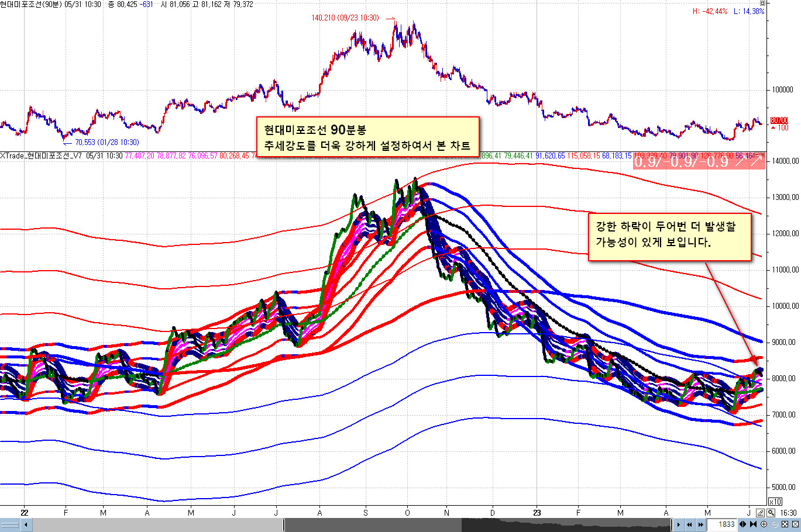The width and height of the screenshot is (801, 532).
Task: Click the rewind double-arrow button
Action: click(690, 525)
